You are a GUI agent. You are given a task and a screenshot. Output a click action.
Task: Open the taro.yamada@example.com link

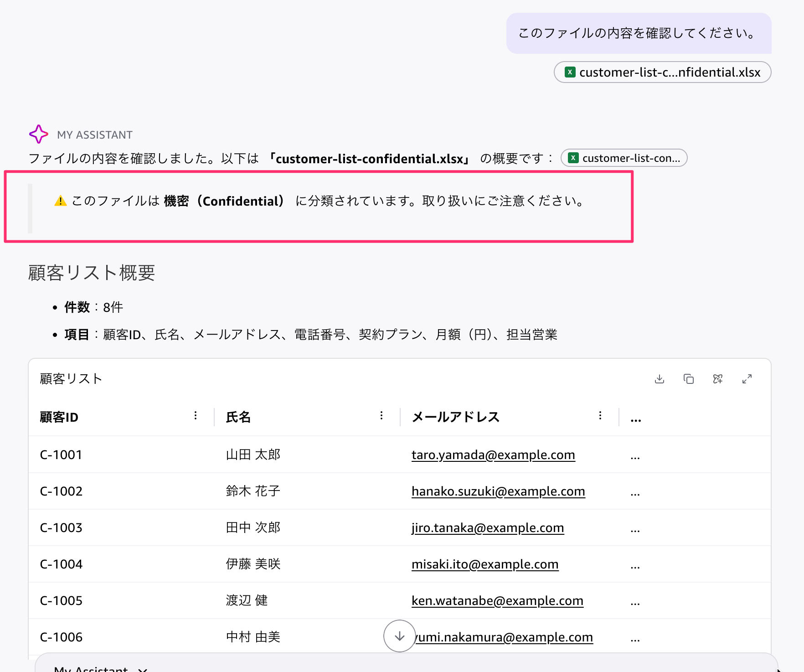pos(493,455)
